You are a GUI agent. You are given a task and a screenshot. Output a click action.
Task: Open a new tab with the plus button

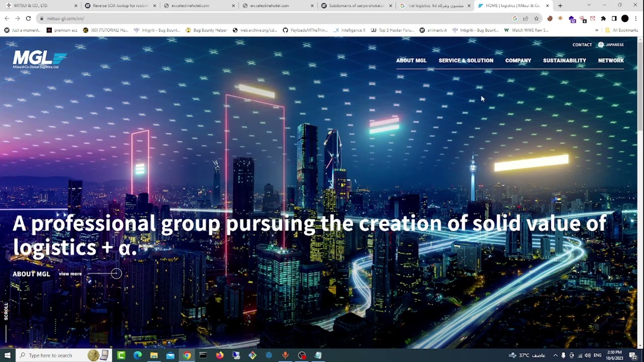[560, 6]
